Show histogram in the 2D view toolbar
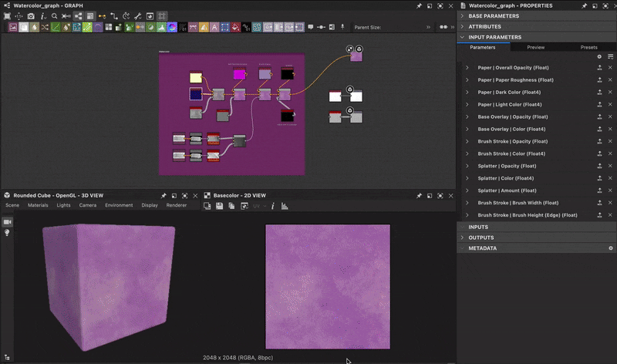Screen dimensions: 617x364 285,206
